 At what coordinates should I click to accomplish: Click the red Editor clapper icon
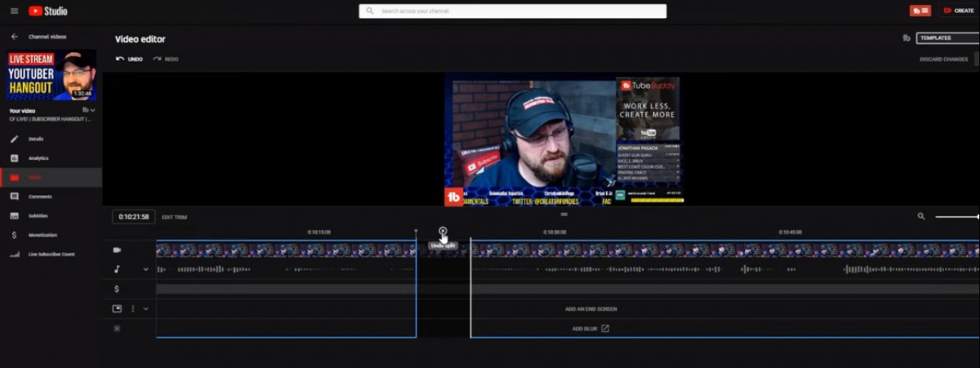14,177
